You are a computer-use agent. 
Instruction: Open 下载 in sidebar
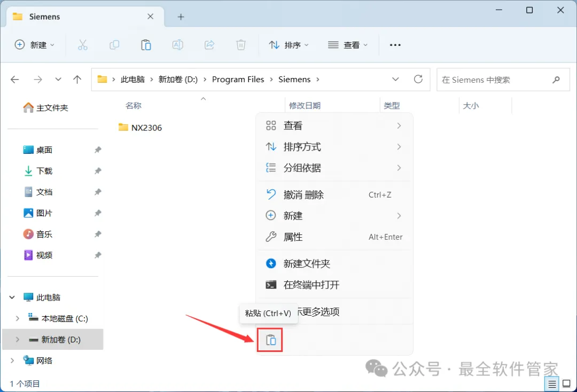click(x=38, y=171)
